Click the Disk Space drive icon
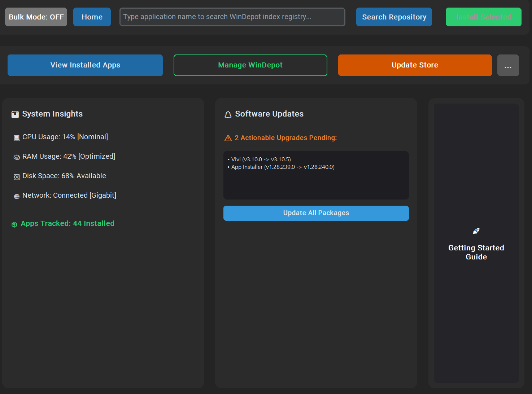Image resolution: width=532 pixels, height=394 pixels. 17,177
